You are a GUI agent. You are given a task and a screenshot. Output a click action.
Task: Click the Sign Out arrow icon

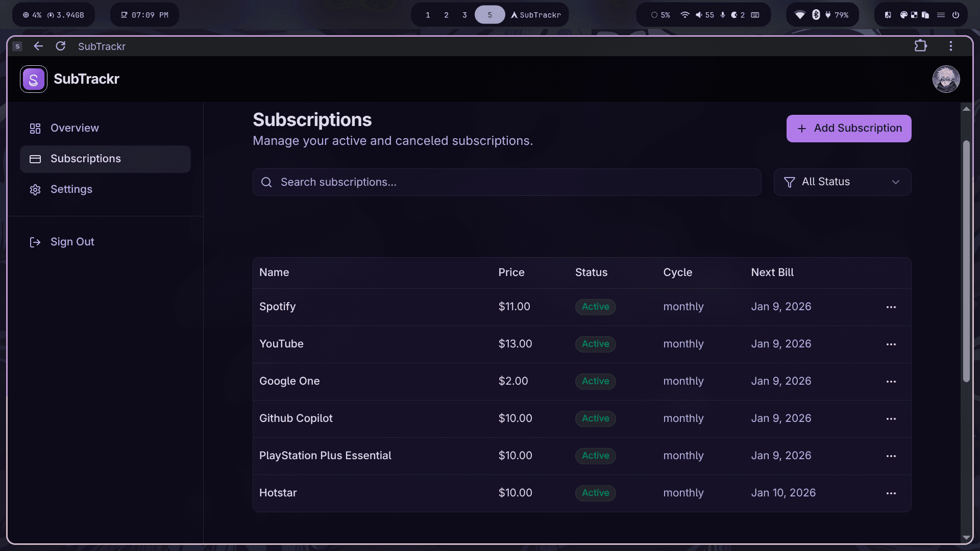point(35,242)
